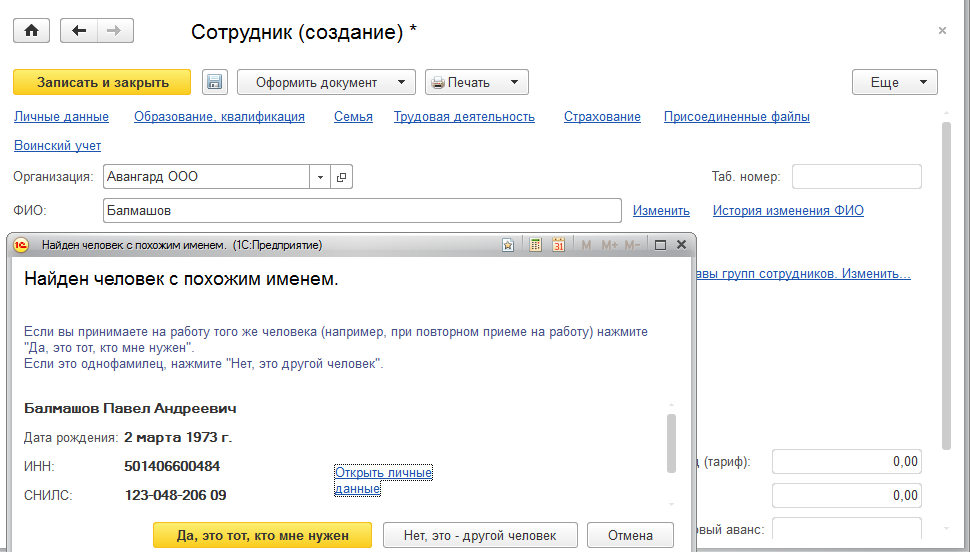
Task: Go back with the left arrow
Action: [79, 31]
